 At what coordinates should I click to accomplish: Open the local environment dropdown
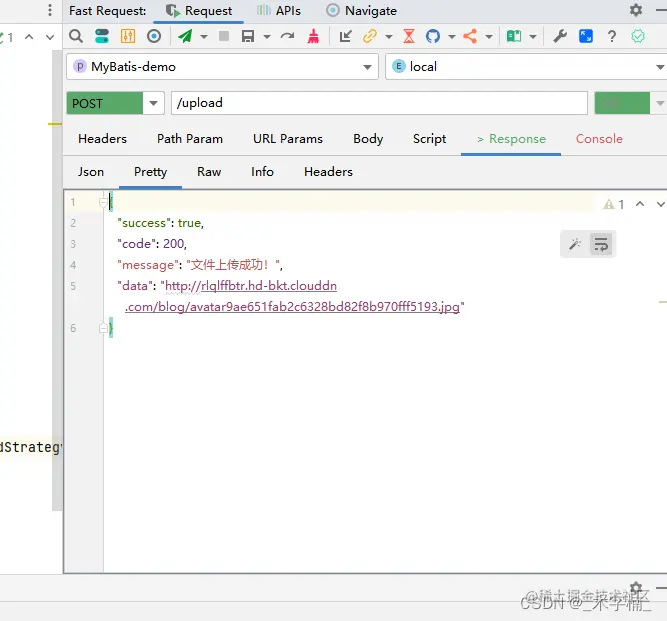pos(526,67)
